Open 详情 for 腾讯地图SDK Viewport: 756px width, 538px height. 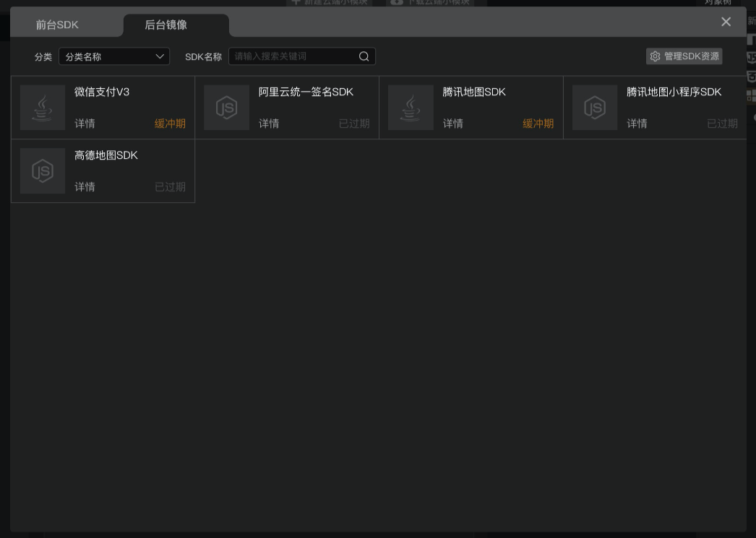click(453, 123)
